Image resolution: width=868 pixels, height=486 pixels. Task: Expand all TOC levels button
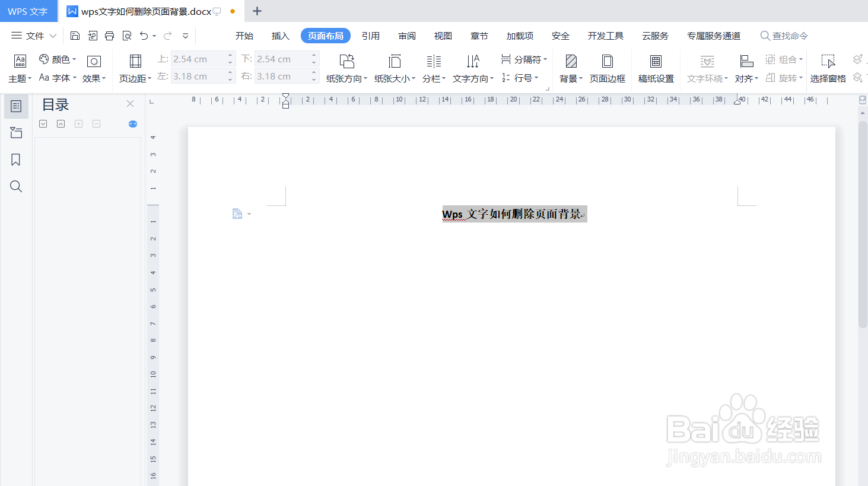43,123
